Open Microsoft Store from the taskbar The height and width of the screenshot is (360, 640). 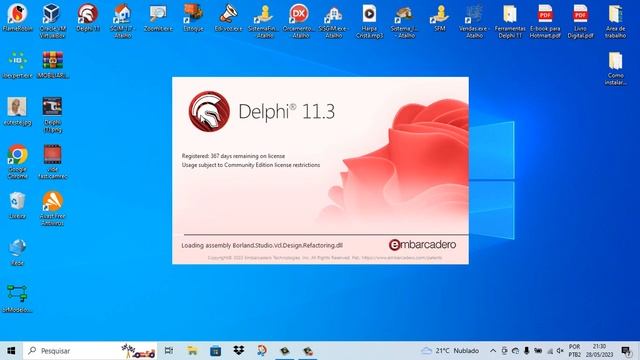tap(216, 351)
